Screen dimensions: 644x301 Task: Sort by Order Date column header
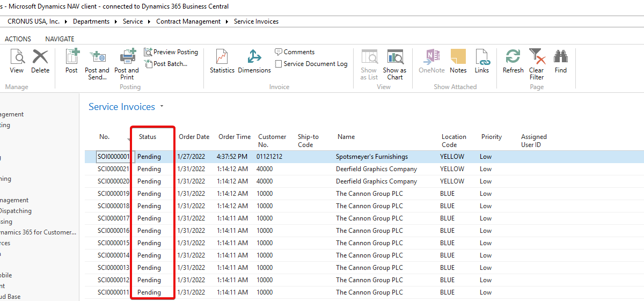pyautogui.click(x=194, y=137)
